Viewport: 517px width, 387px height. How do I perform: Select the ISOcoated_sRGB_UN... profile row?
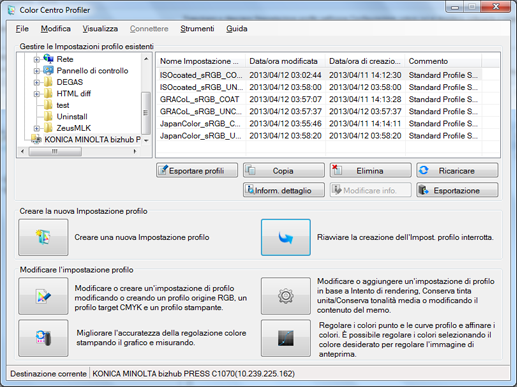click(319, 87)
